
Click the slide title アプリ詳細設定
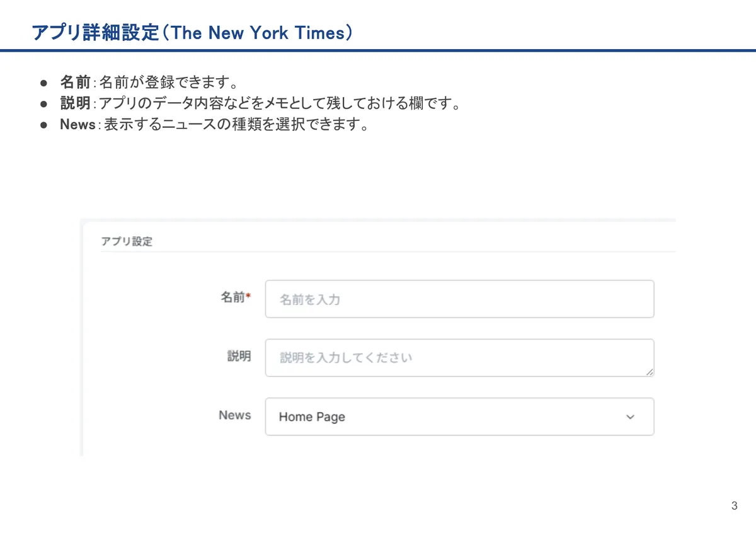[192, 32]
